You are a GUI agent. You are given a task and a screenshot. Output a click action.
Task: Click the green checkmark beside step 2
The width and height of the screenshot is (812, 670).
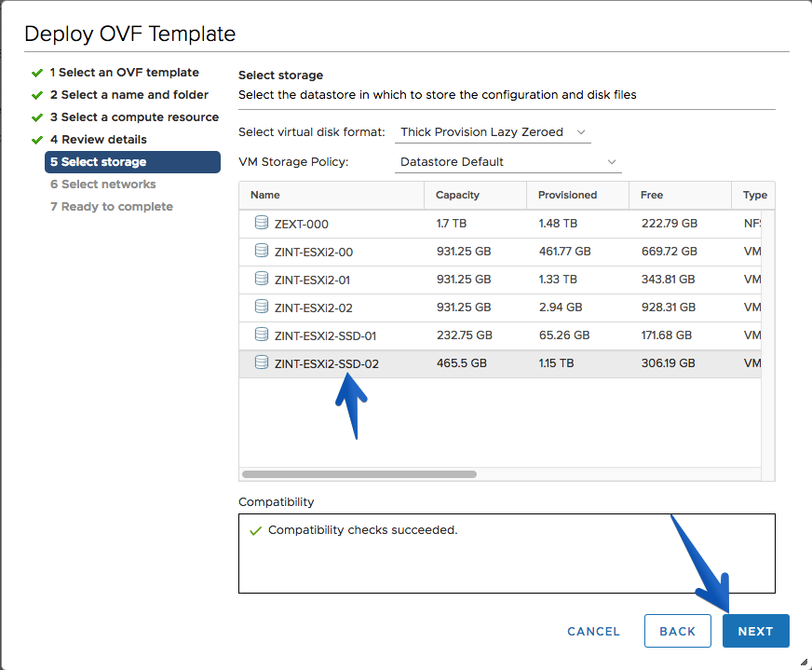click(x=36, y=95)
